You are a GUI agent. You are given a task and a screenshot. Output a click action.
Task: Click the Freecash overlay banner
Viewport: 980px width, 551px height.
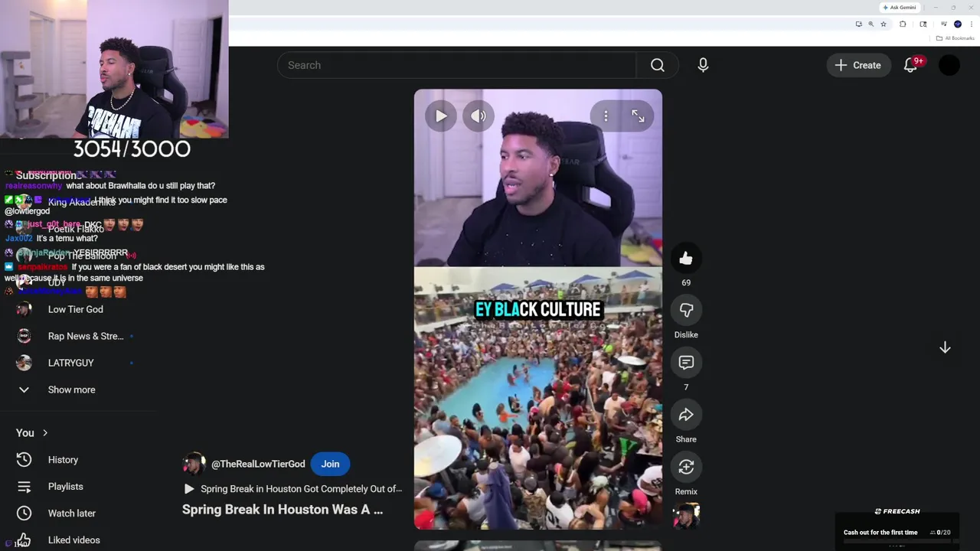[897, 528]
